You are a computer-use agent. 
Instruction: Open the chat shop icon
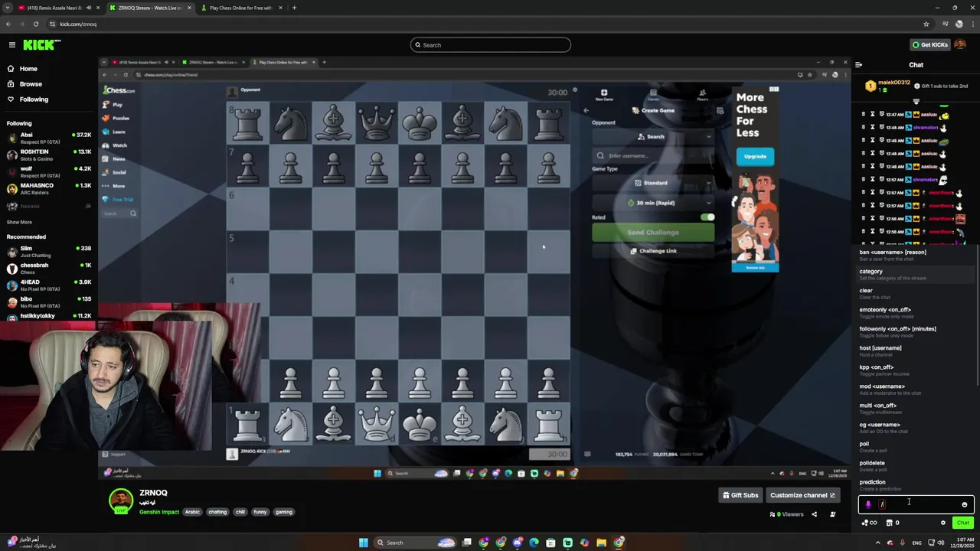point(889,523)
